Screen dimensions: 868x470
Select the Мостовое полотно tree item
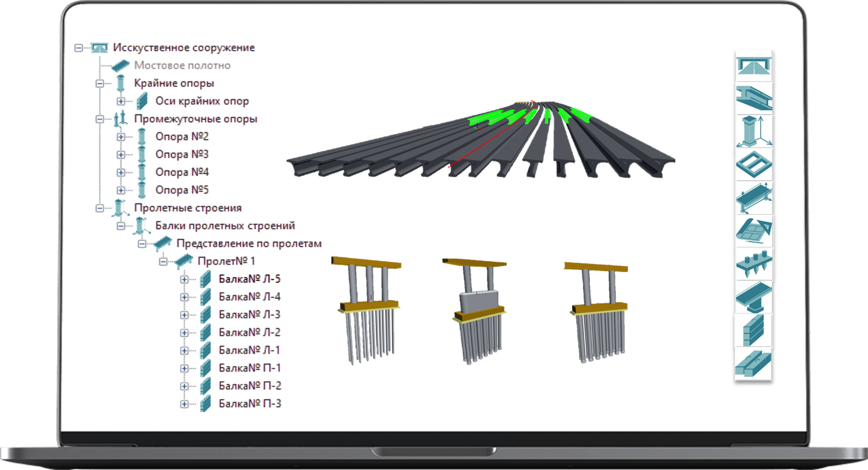182,66
